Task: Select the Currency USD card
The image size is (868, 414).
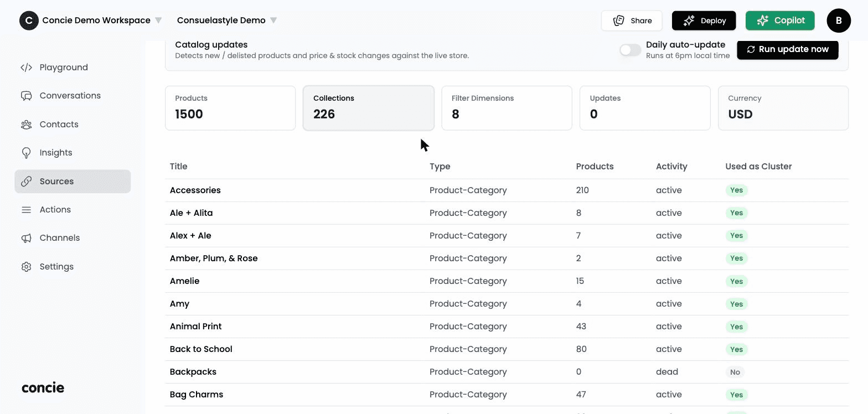Action: click(x=783, y=108)
